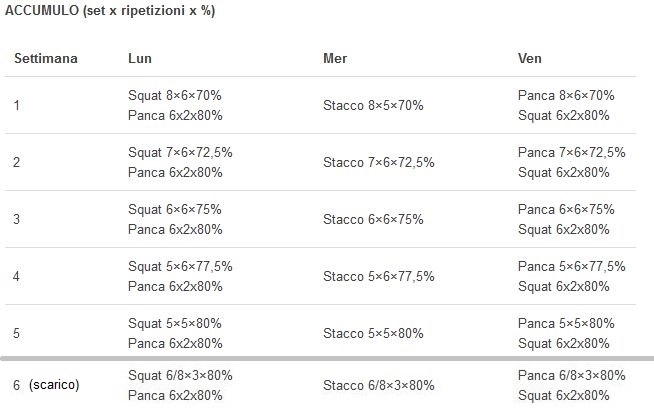Viewport: 654px width, 411px height.
Task: Select the Panca 6/8×3×80% entry
Action: (x=572, y=375)
